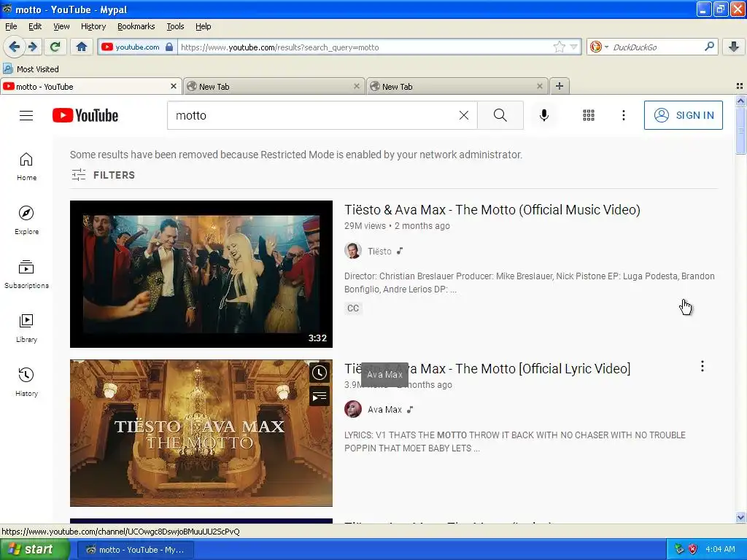This screenshot has width=747, height=560.
Task: Open the Tools menu
Action: click(x=175, y=26)
